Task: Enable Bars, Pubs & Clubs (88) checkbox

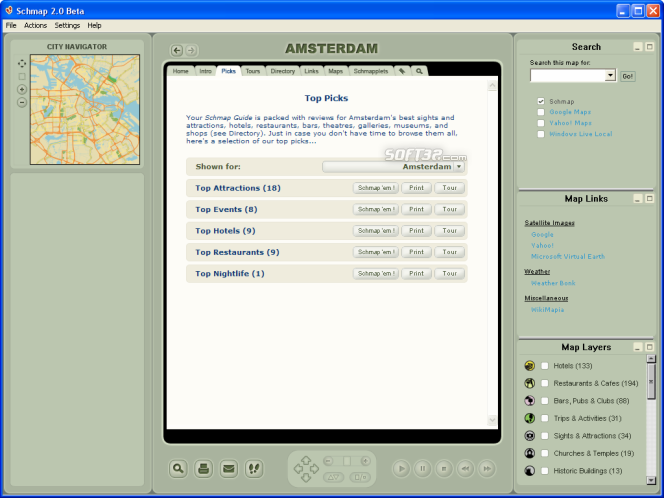Action: pyautogui.click(x=545, y=401)
